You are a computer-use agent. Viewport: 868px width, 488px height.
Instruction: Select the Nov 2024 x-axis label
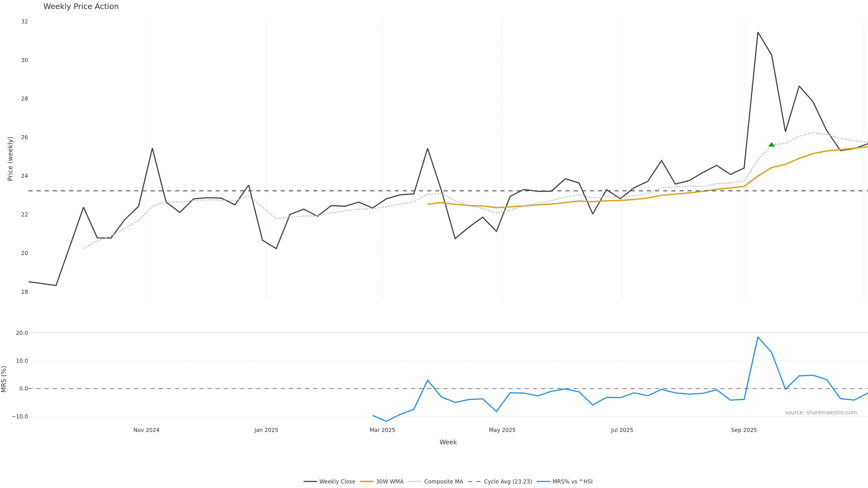146,430
